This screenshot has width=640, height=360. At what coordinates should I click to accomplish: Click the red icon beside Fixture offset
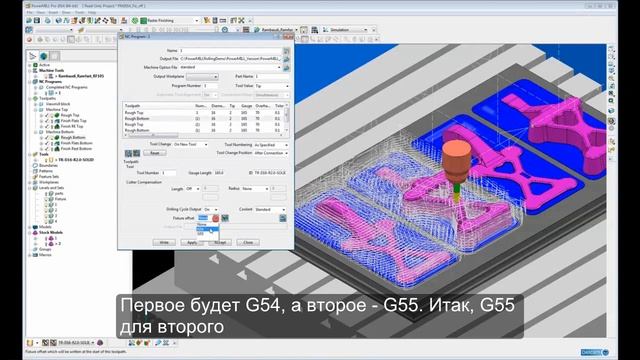(216, 219)
